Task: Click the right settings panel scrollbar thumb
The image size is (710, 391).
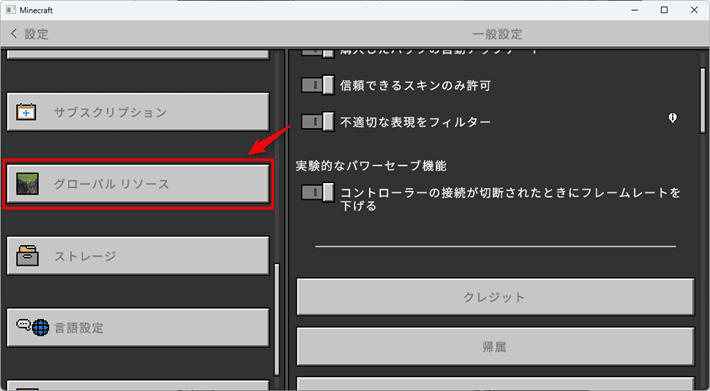Action: (x=703, y=100)
